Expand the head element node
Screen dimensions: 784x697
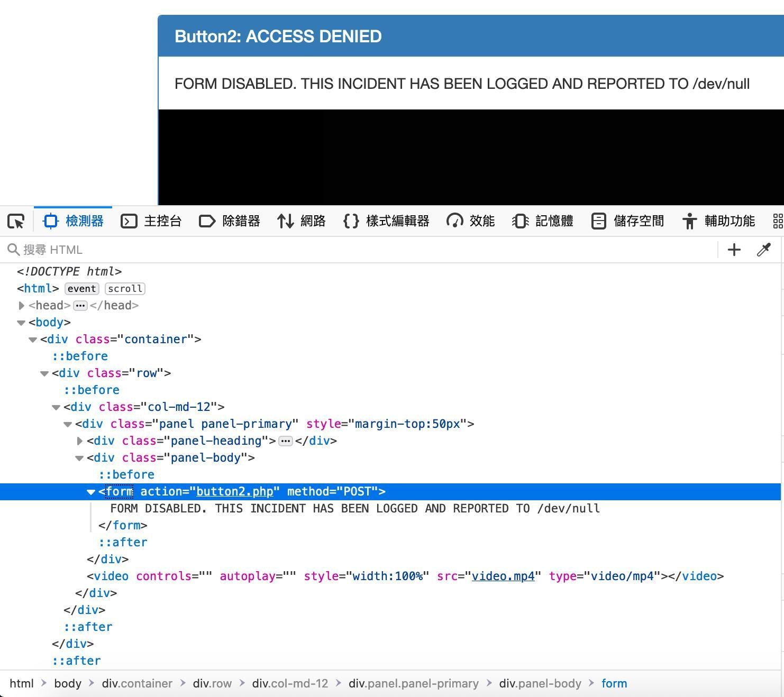tap(21, 306)
